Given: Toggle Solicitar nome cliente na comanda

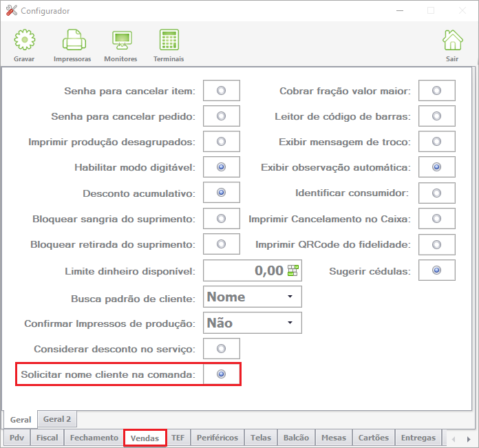Looking at the screenshot, I should [221, 374].
